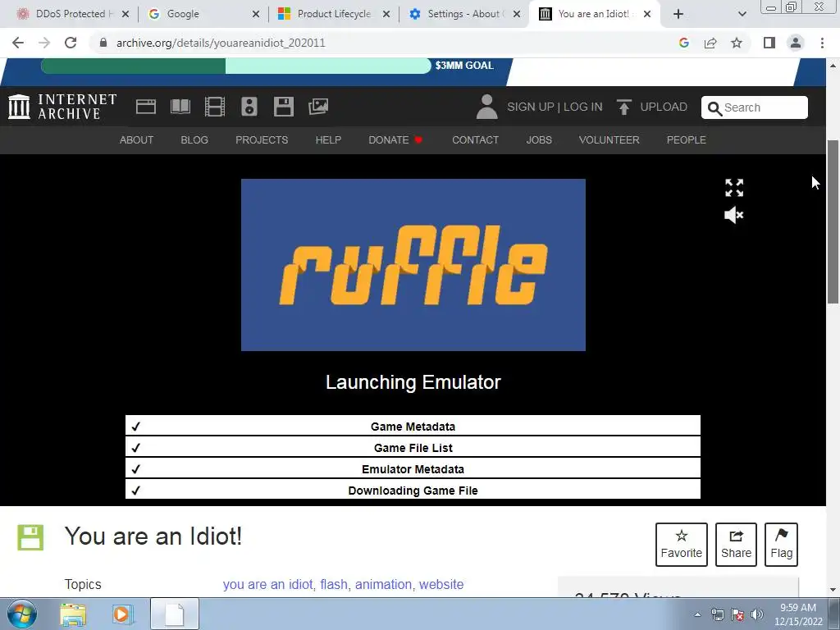Open the 'flash' topic link
This screenshot has height=630, width=840.
334,584
